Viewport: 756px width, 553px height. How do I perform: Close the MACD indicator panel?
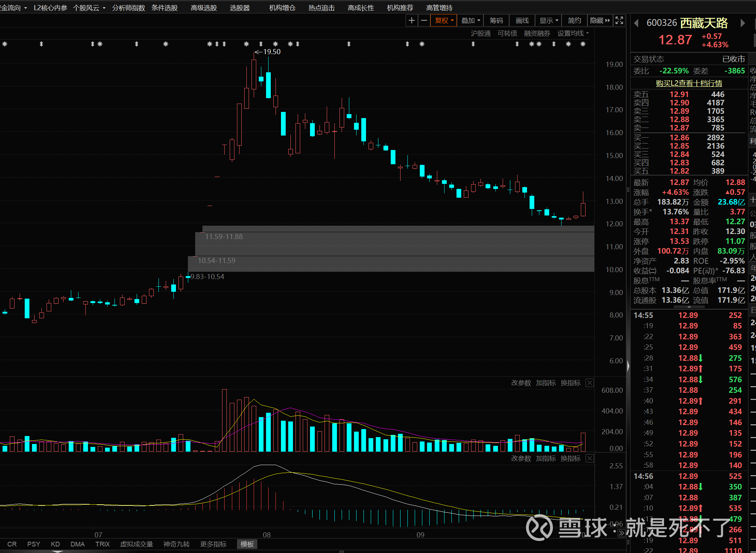pos(590,459)
